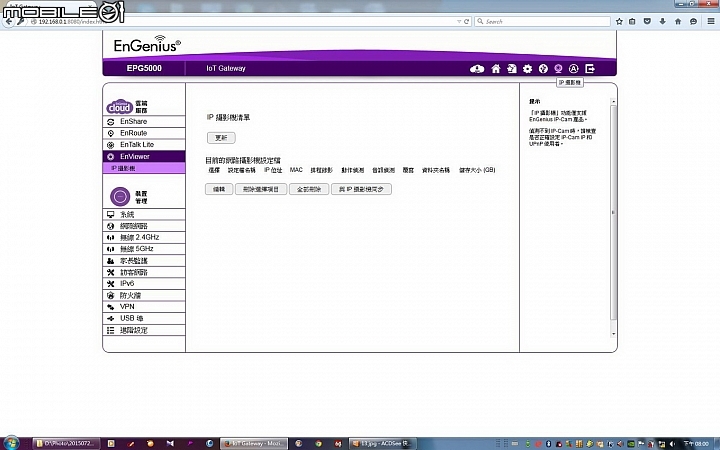720x450 pixels.
Task: Open the bookmarks list clipboard icon
Action: click(x=632, y=22)
